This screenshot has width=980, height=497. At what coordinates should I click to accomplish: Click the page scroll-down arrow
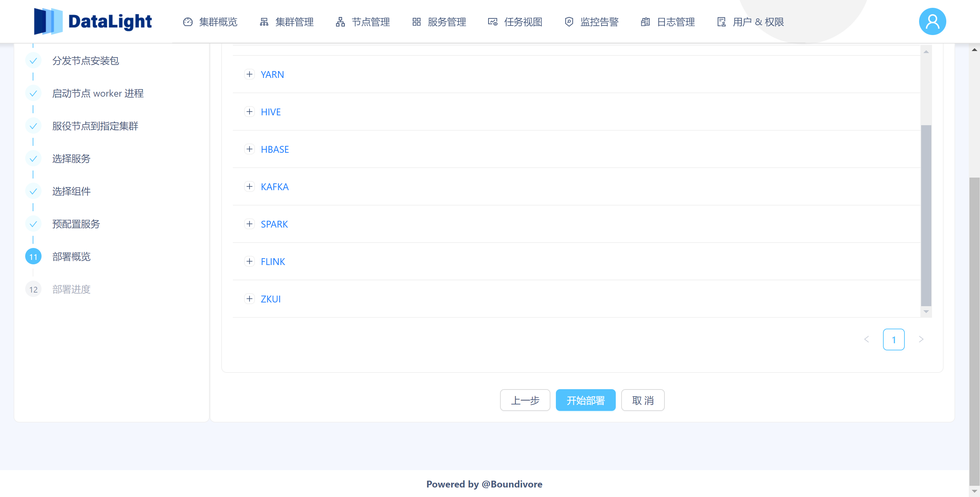coord(974,492)
